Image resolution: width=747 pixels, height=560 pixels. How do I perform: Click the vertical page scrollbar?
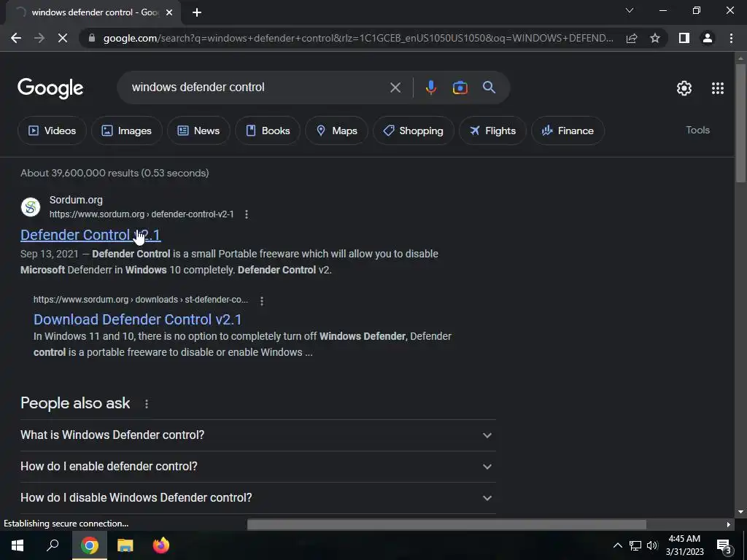(740, 122)
